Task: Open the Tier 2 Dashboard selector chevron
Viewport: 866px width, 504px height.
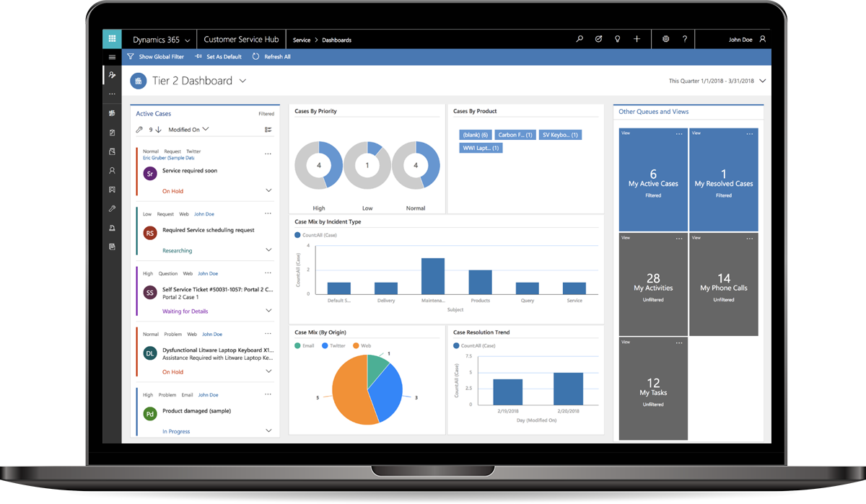Action: (x=242, y=81)
